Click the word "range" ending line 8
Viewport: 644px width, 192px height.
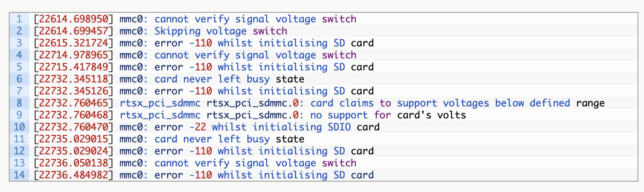590,103
